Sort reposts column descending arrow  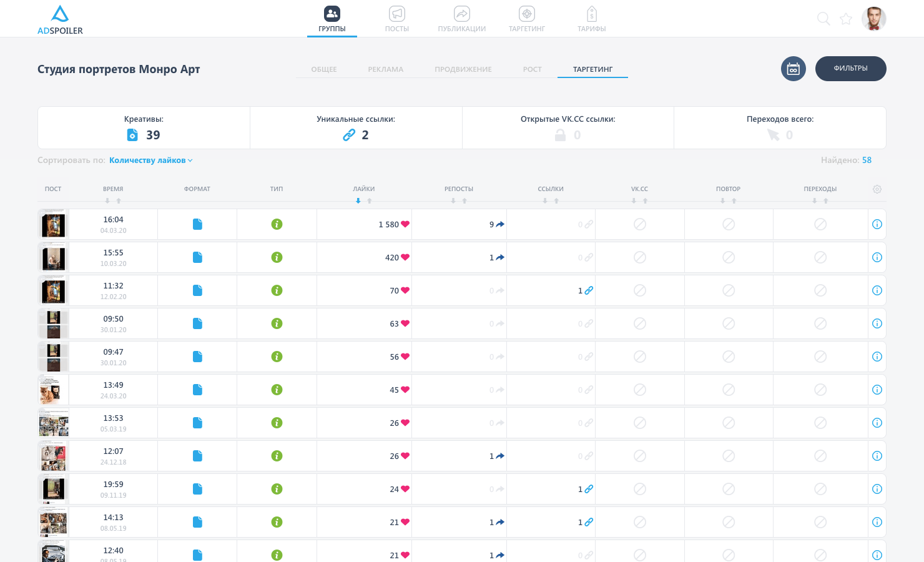pos(453,201)
